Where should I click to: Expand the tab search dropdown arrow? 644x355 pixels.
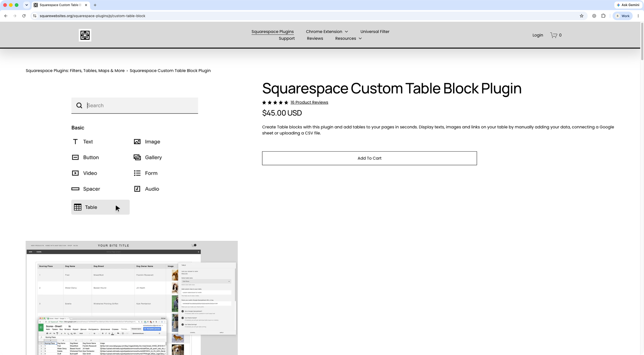point(27,5)
